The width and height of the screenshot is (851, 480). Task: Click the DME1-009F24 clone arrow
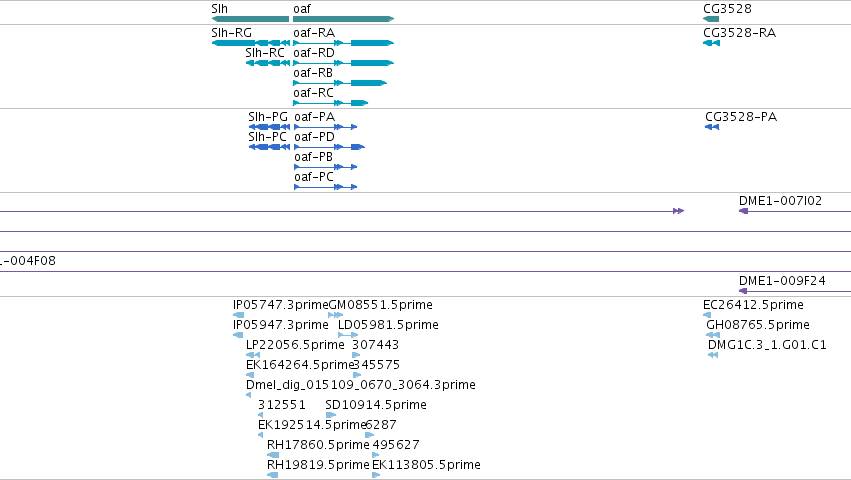click(795, 291)
